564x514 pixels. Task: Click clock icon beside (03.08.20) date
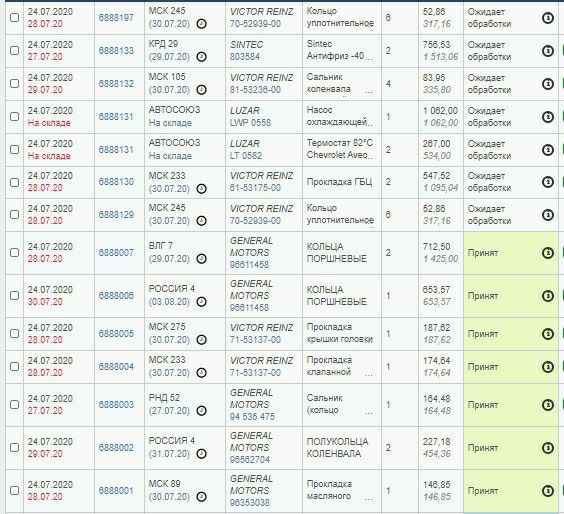tap(201, 302)
